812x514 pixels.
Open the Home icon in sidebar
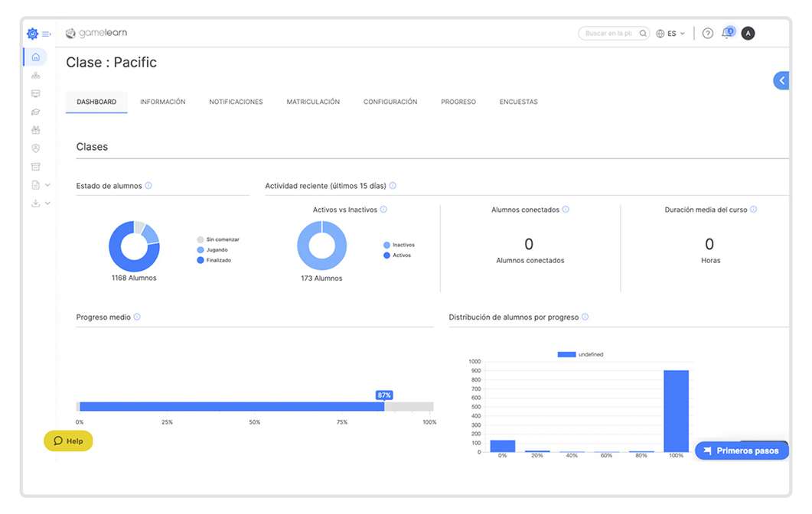(x=36, y=57)
